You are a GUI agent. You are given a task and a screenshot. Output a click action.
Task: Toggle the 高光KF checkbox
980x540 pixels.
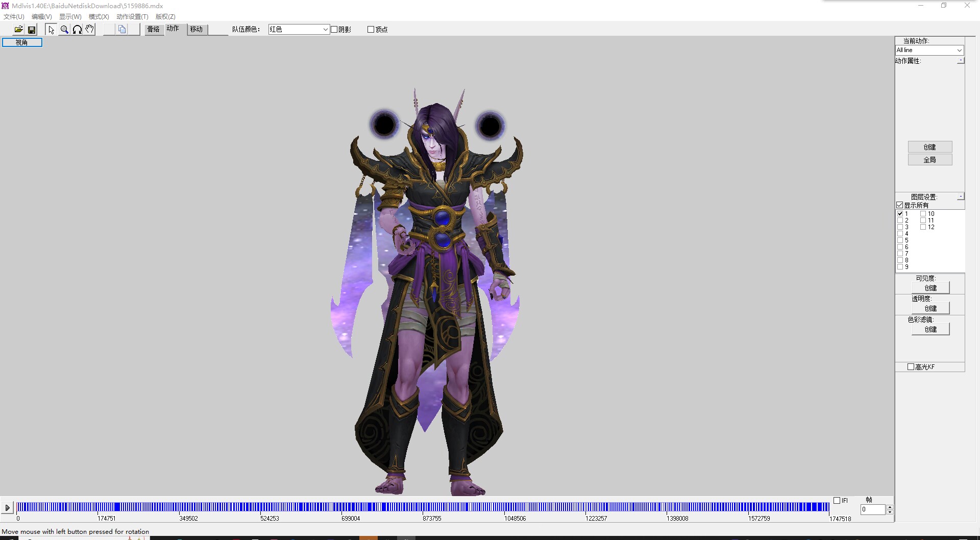[x=911, y=367]
